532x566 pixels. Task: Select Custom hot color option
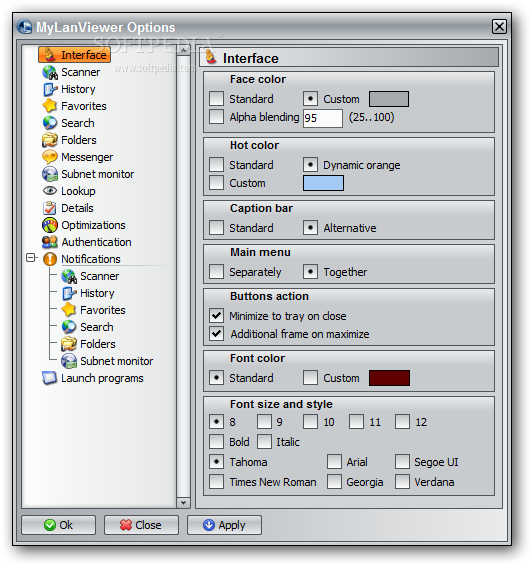217,183
